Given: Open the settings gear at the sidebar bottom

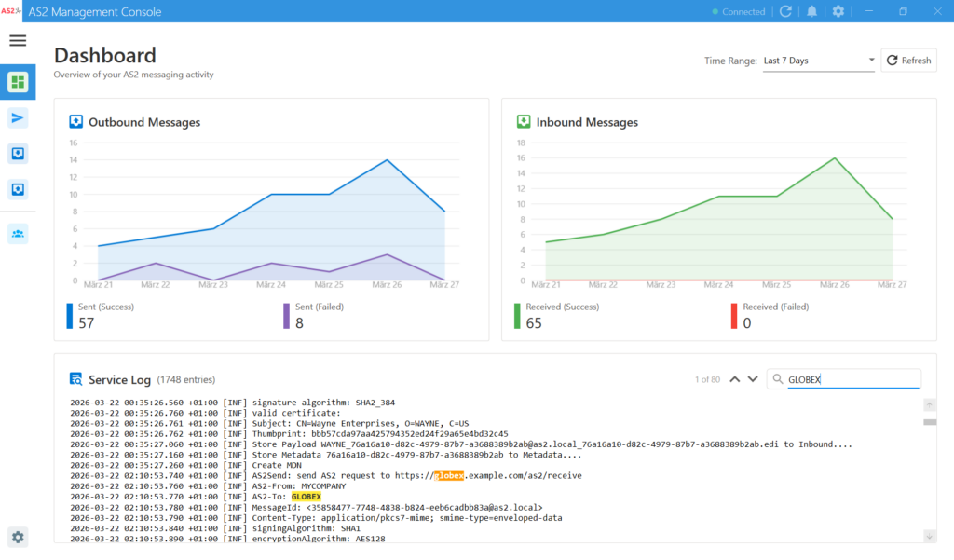Looking at the screenshot, I should coord(18,536).
